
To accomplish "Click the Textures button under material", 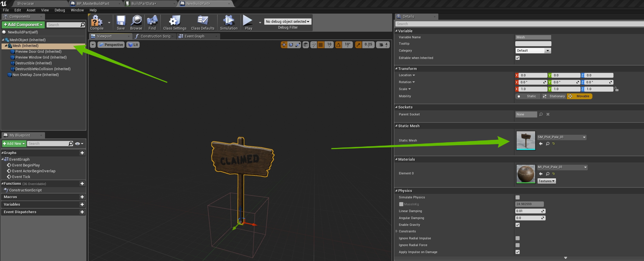I will pyautogui.click(x=546, y=181).
